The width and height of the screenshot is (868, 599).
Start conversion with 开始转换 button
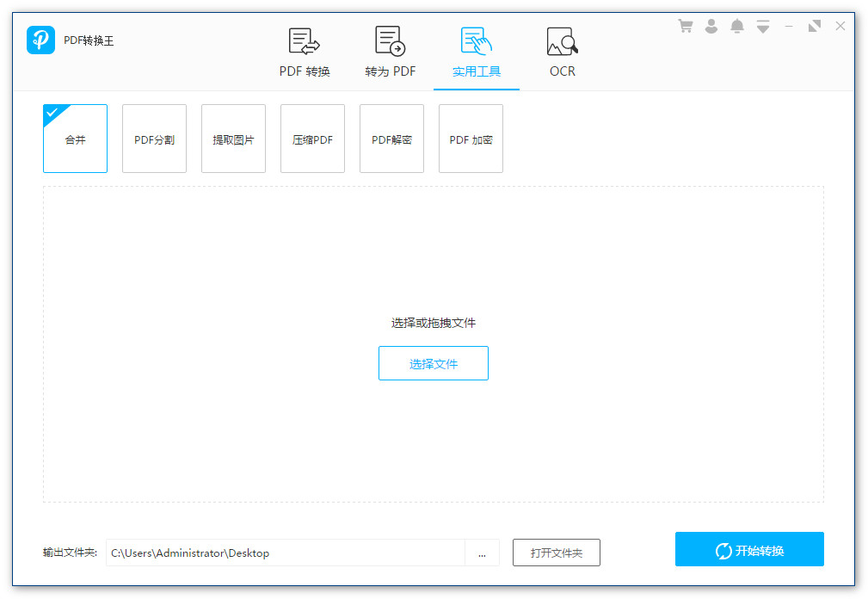[x=749, y=550]
